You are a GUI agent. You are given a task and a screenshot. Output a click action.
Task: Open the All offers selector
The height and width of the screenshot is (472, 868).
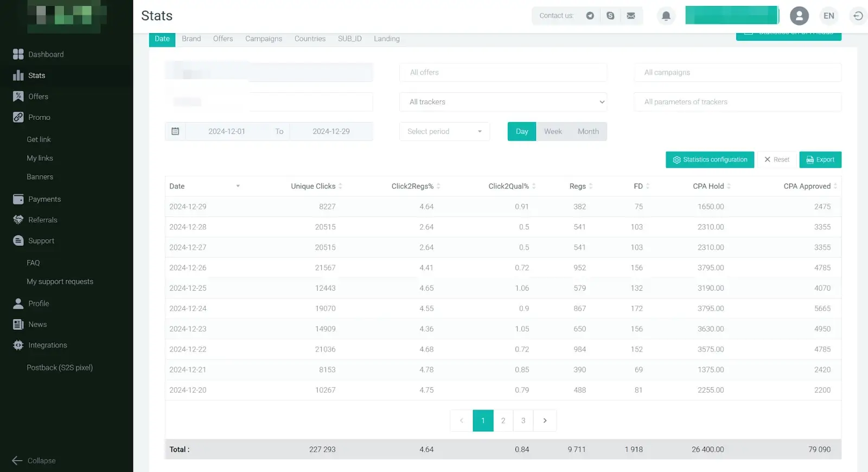click(503, 73)
